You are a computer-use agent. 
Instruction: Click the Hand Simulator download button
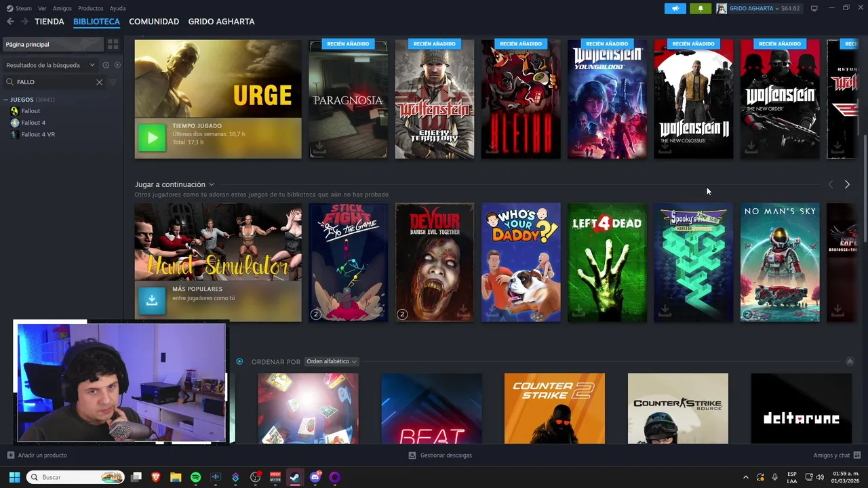click(x=152, y=301)
